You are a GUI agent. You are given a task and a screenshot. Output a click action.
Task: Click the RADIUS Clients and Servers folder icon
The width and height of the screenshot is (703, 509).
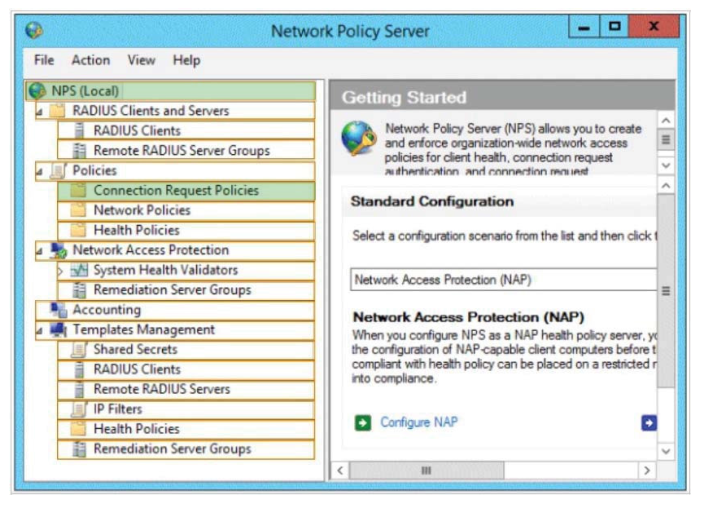(x=57, y=111)
